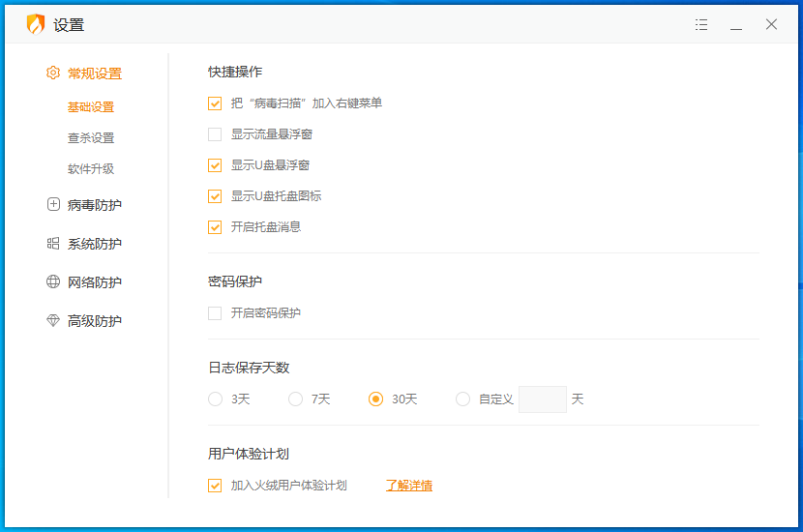Screen dimensions: 803x532
Task: Click the globe icon beside 网络防护
Action: tap(53, 282)
